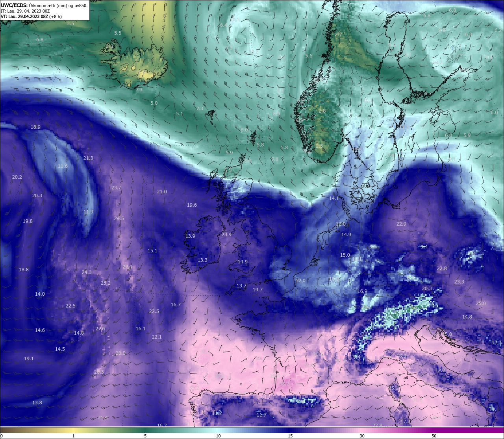Click the map value 13.7
The image size is (504, 439).
(241, 286)
